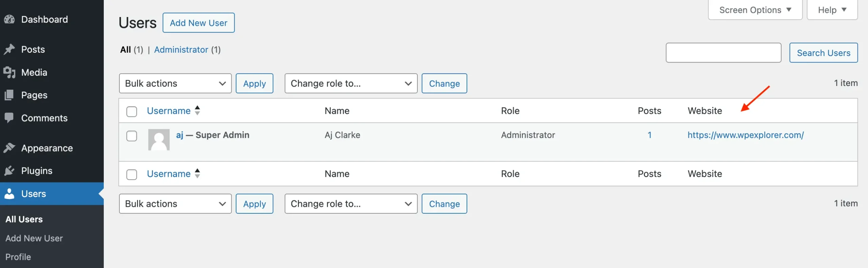This screenshot has height=268, width=868.
Task: Go to Profile in the Users submenu
Action: tap(18, 257)
